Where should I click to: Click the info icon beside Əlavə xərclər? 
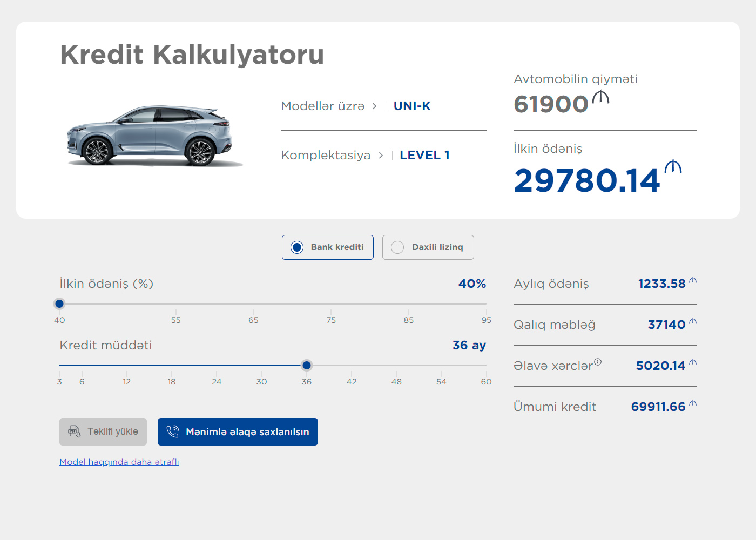pyautogui.click(x=598, y=362)
